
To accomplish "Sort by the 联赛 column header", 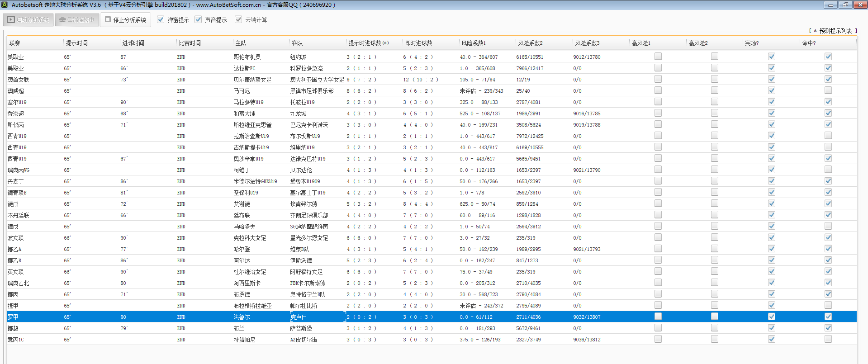I will point(15,43).
